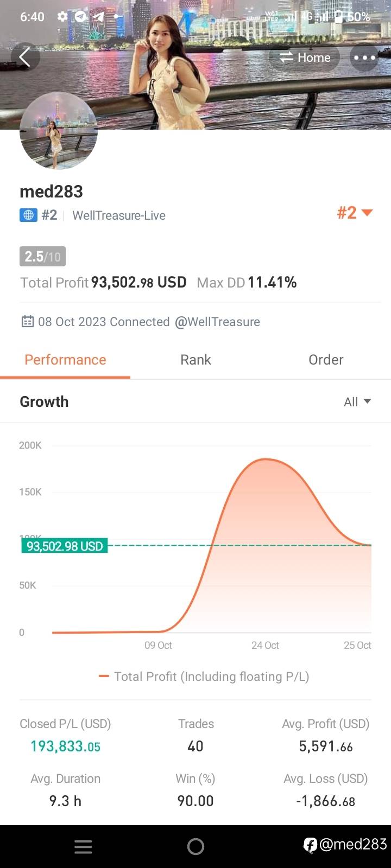Tap the @WellTreasure broker link
Screen dimensions: 391x868
tap(217, 322)
